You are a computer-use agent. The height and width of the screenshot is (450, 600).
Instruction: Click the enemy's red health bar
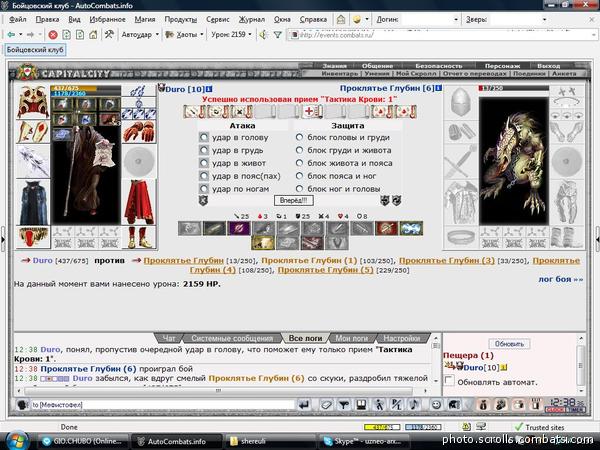tap(514, 88)
